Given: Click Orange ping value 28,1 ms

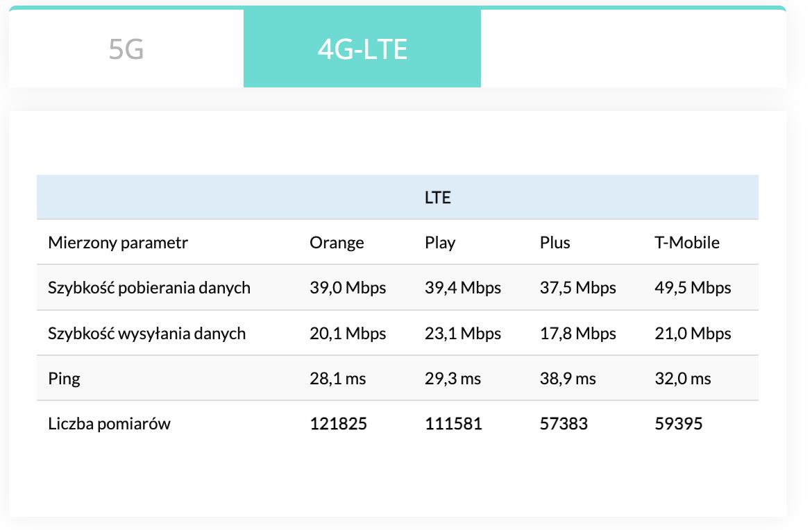Looking at the screenshot, I should [x=338, y=378].
